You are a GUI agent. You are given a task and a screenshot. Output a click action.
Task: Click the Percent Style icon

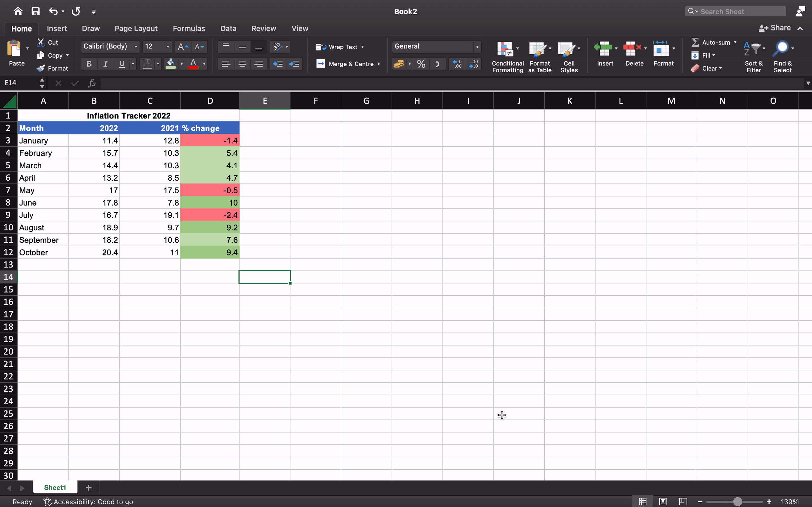[421, 64]
